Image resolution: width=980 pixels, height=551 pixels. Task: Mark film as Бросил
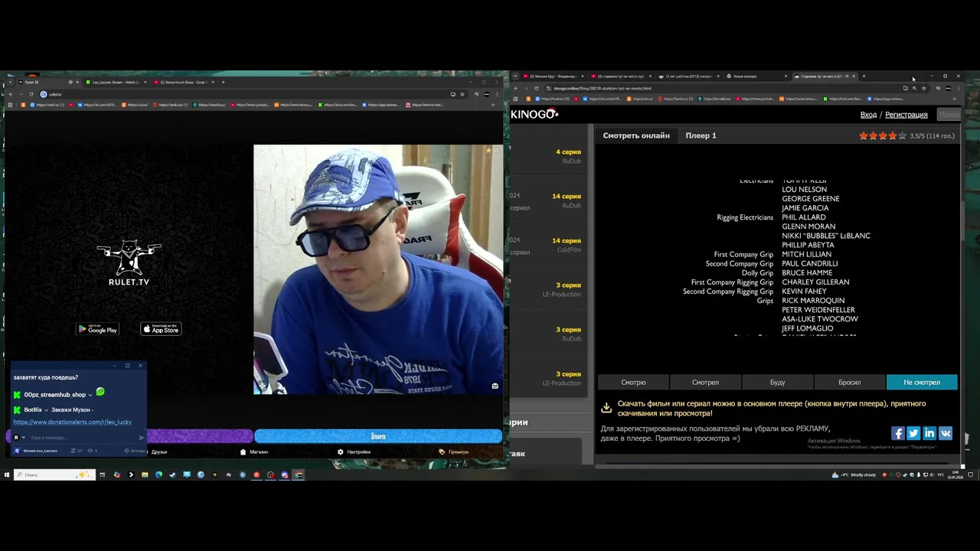coord(849,382)
